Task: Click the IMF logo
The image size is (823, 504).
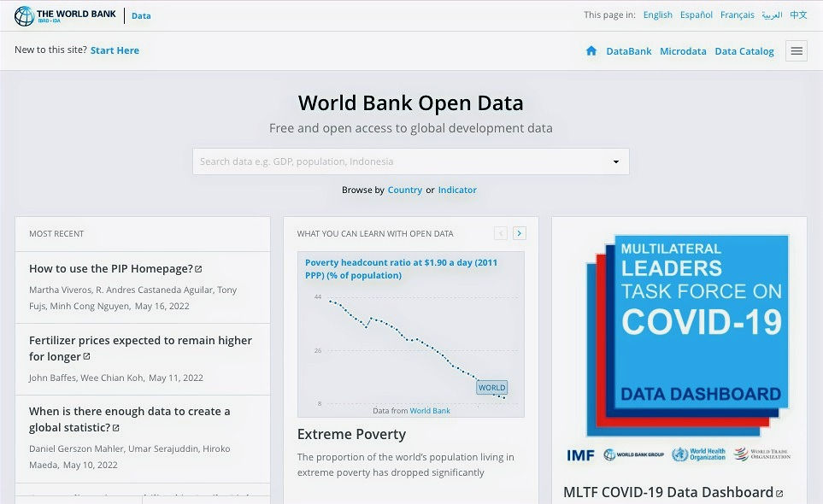Action: (x=580, y=455)
